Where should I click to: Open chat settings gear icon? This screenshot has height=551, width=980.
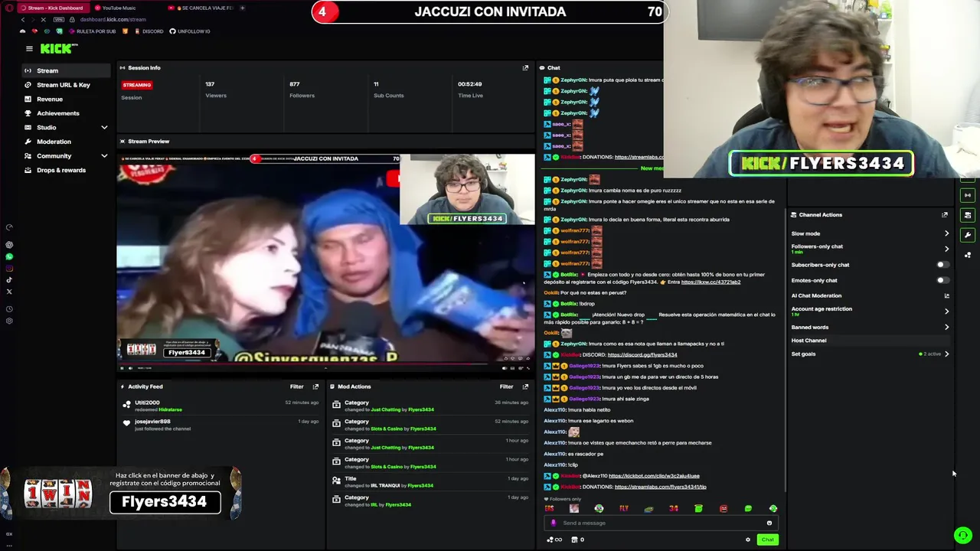[748, 540]
